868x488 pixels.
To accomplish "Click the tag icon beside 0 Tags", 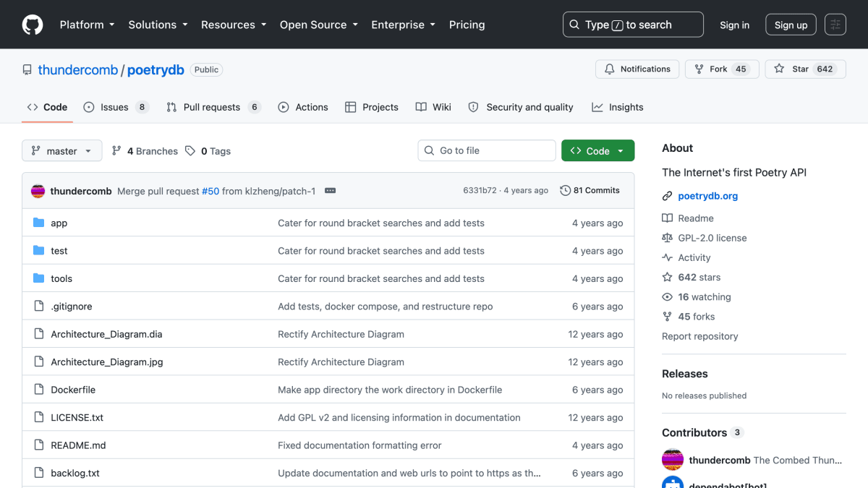I will [190, 151].
